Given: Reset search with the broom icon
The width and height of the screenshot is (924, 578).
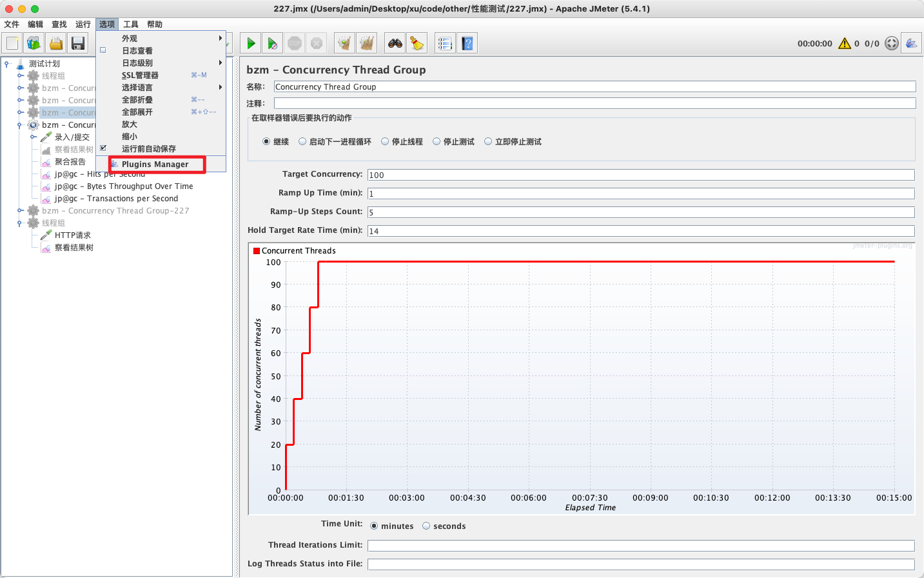Looking at the screenshot, I should pos(417,43).
